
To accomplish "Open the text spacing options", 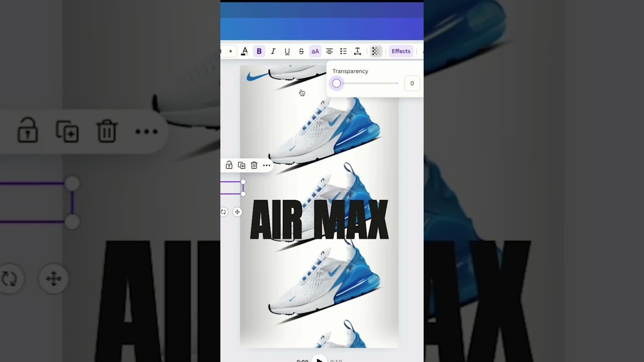I will (x=358, y=51).
